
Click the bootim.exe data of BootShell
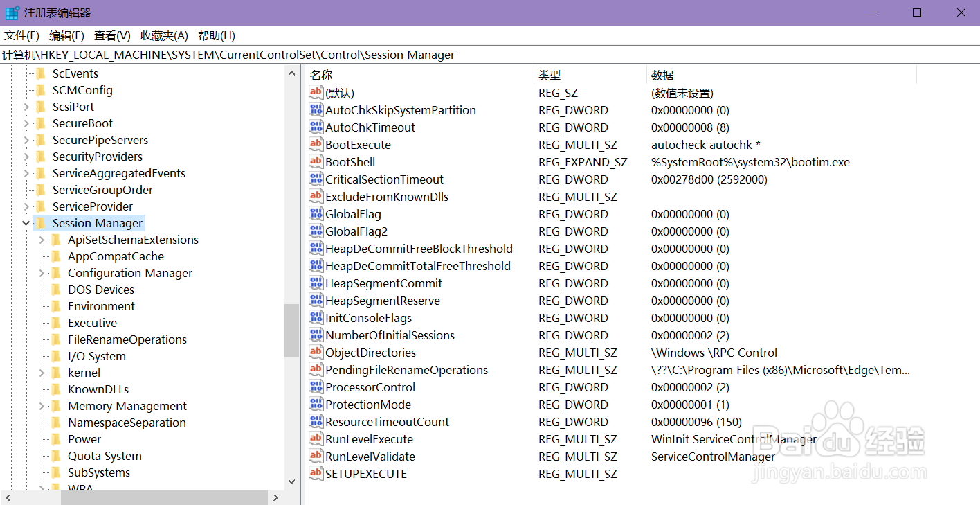(x=750, y=162)
